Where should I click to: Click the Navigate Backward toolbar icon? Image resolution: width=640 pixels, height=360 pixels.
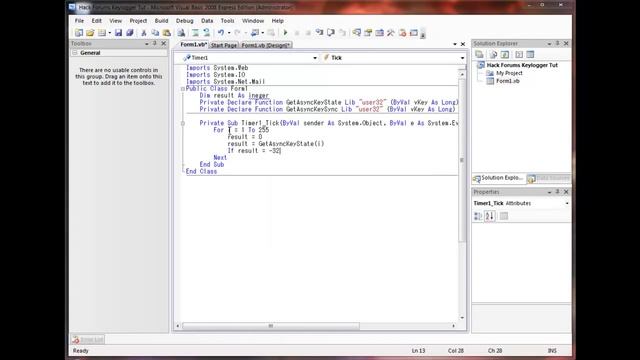(x=255, y=33)
